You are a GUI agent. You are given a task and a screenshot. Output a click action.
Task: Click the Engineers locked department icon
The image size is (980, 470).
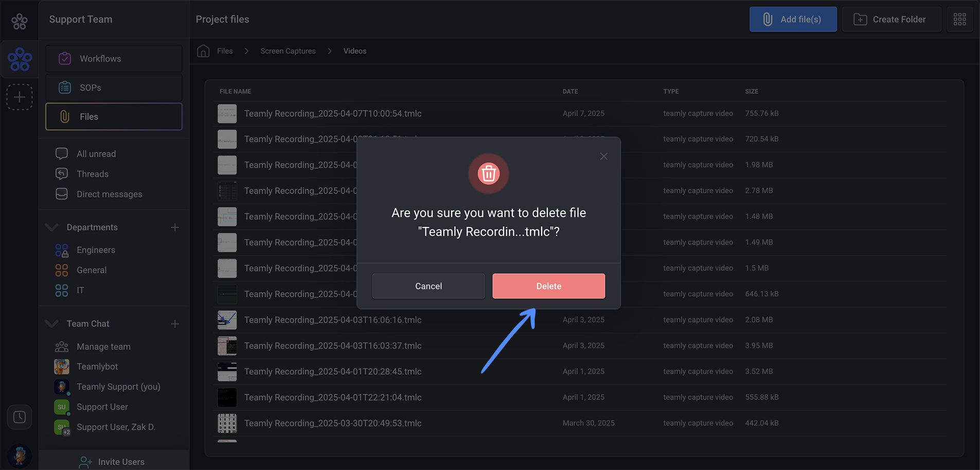pos(62,250)
